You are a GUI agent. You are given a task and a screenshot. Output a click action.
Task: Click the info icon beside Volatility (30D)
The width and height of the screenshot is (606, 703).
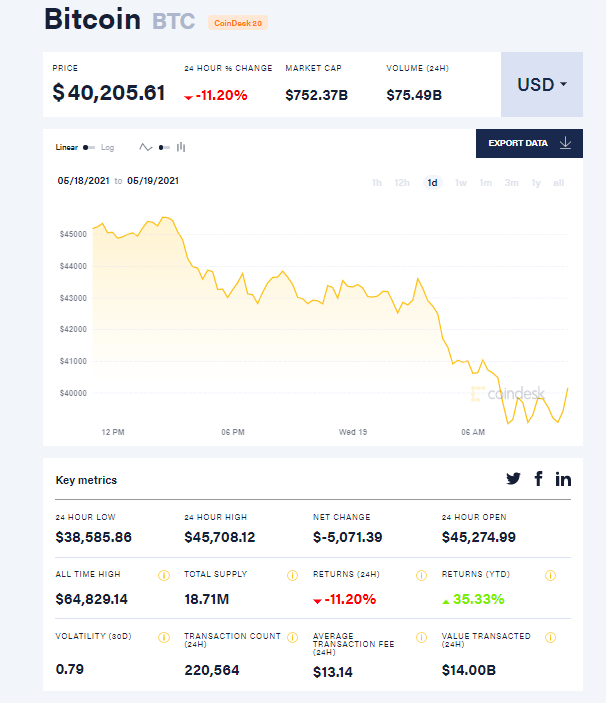point(163,636)
